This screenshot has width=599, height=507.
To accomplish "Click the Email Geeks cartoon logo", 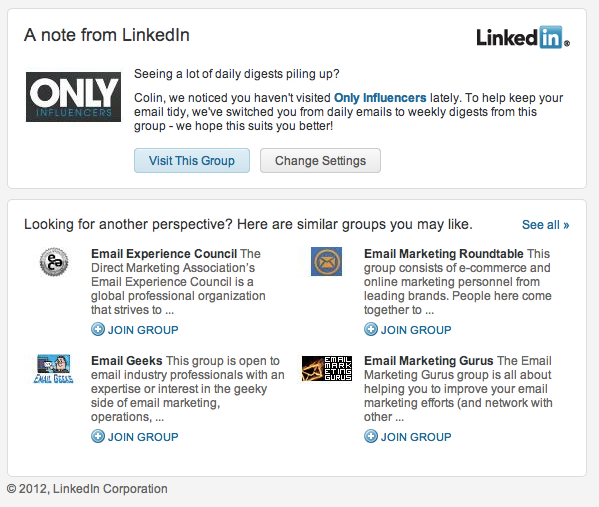I will click(x=53, y=369).
